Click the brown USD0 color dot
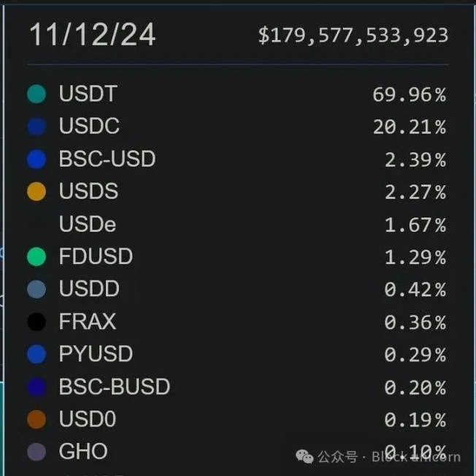 coord(36,419)
